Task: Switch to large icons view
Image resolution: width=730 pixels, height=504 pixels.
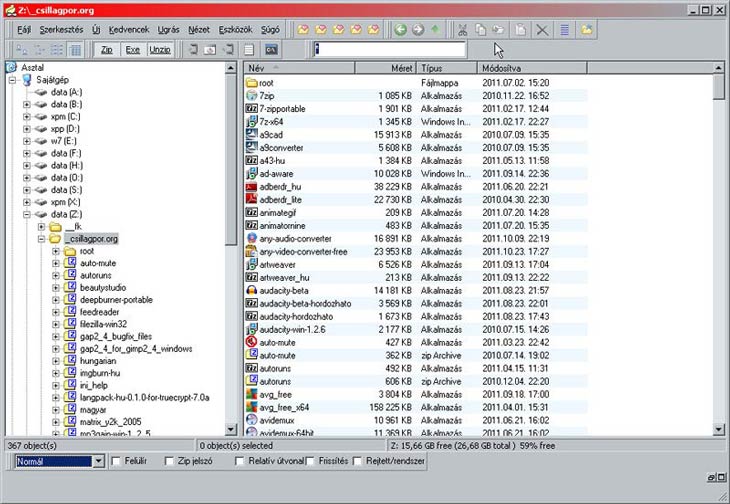Action: 21,49
